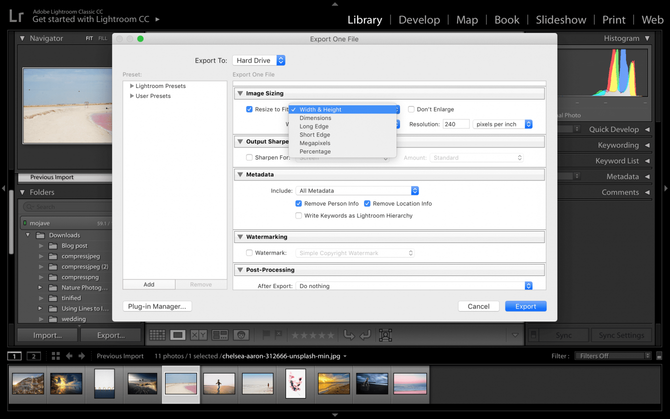Collapse right panels with right edge arrow
Screen dimensions: 670x419
pos(666,188)
